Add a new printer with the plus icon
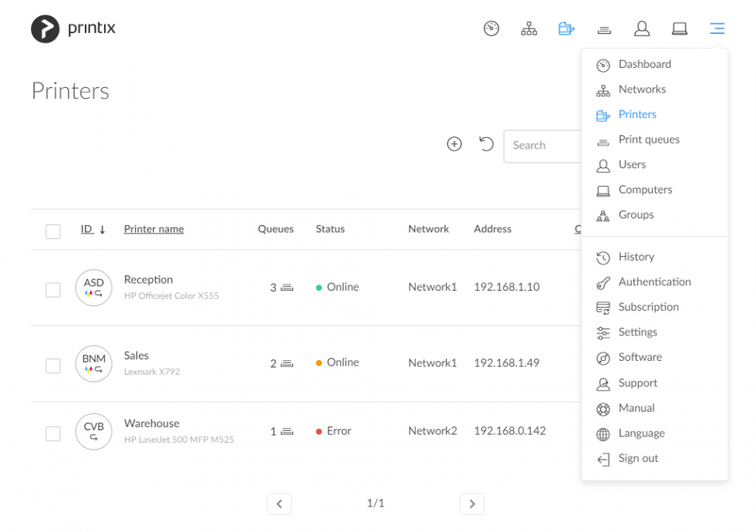This screenshot has width=756, height=532. point(454,143)
